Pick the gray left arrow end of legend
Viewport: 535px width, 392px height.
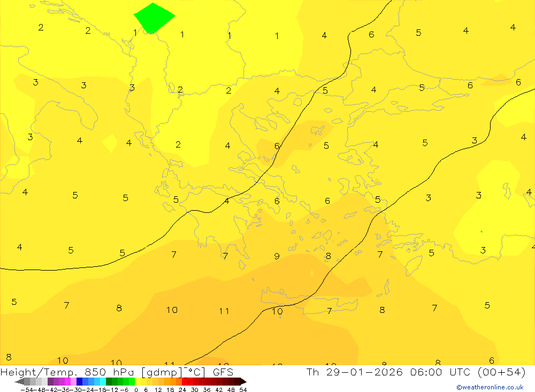19,381
